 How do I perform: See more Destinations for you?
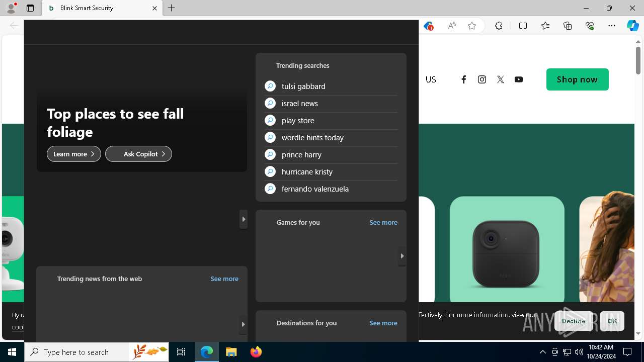383,323
